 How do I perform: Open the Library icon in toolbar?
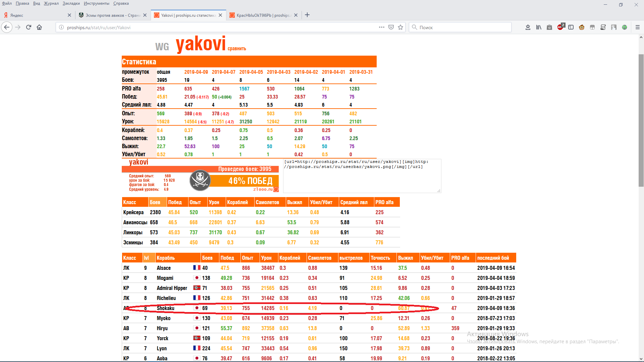pos(539,27)
